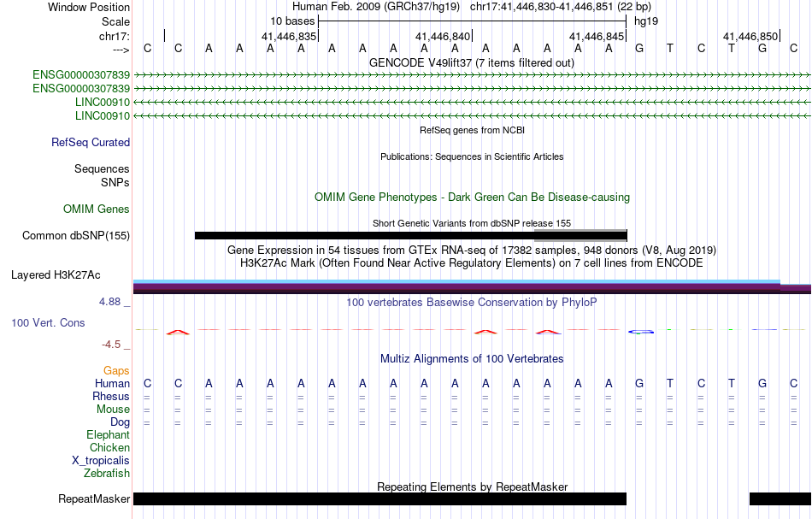
Task: Select the Mouse species label
Action: point(113,410)
